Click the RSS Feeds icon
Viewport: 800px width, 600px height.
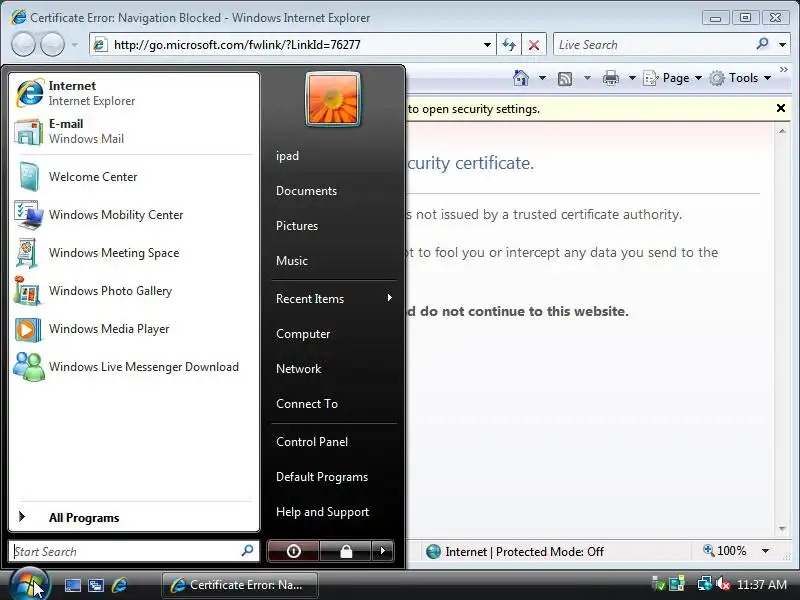coord(565,79)
